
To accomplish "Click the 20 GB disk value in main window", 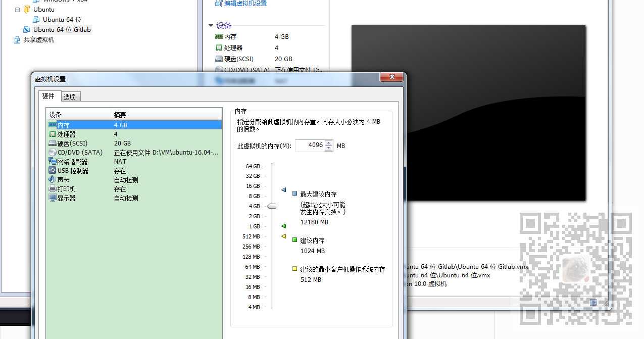I will point(283,59).
